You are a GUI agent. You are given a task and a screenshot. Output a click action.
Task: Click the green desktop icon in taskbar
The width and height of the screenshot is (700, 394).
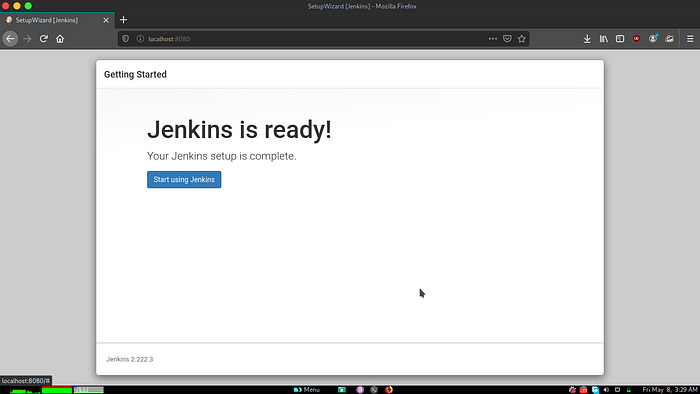pyautogui.click(x=342, y=390)
